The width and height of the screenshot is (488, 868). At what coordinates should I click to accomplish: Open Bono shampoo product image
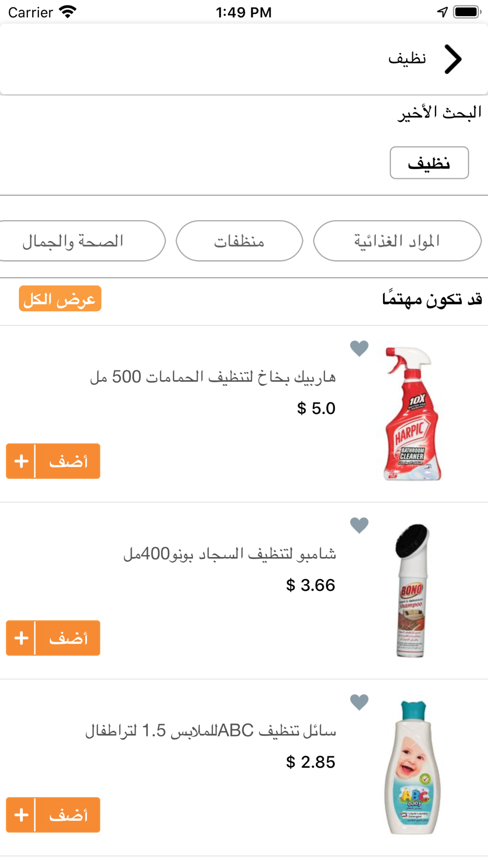coord(412,590)
